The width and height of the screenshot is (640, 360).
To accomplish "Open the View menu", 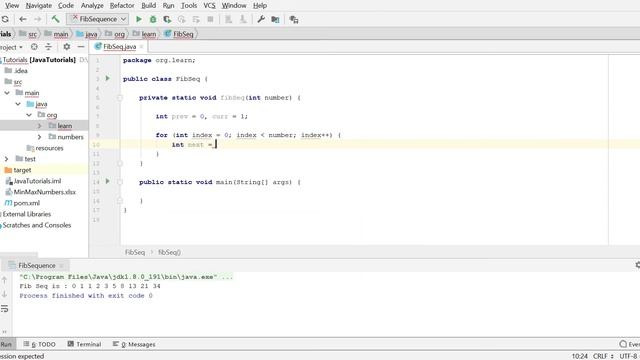I will click(x=12, y=6).
